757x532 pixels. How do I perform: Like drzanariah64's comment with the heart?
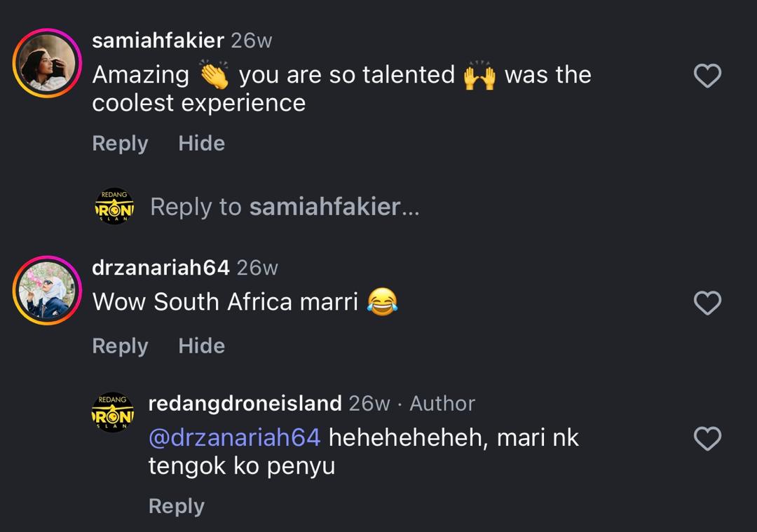707,303
